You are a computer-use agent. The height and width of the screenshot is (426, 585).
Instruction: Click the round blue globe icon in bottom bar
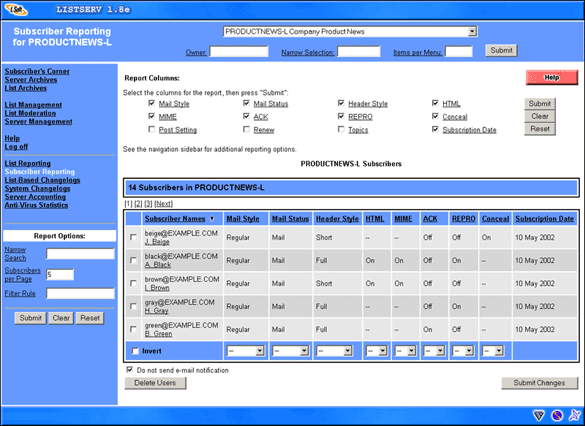click(557, 415)
